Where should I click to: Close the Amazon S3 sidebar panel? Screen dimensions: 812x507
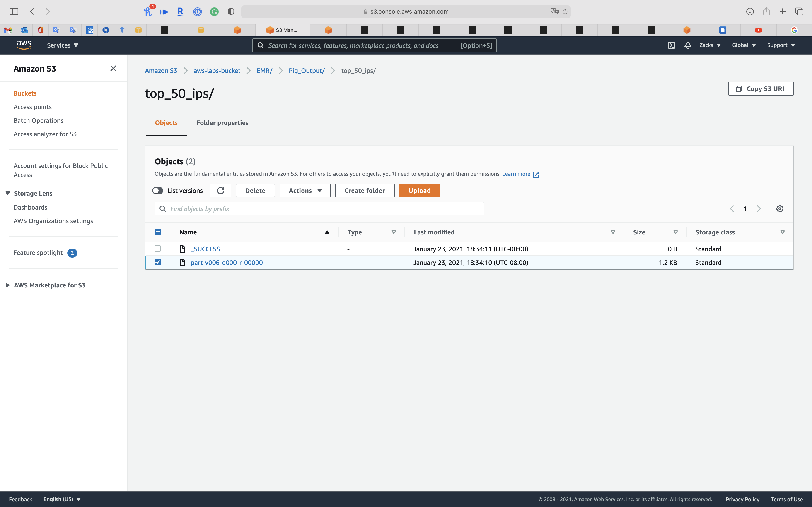point(113,68)
